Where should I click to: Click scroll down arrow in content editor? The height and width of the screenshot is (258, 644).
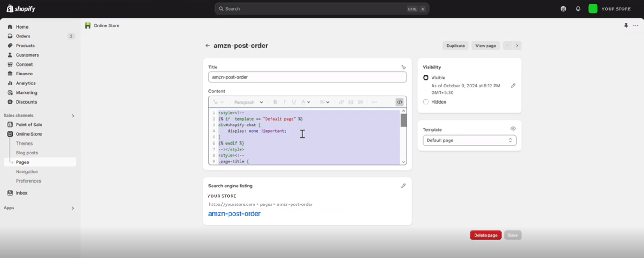pyautogui.click(x=403, y=162)
